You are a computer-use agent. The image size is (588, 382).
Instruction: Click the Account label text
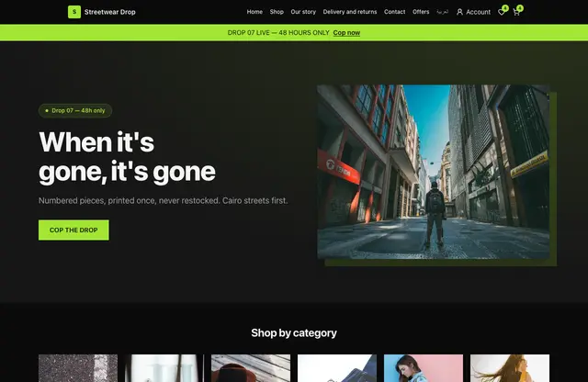coord(478,12)
